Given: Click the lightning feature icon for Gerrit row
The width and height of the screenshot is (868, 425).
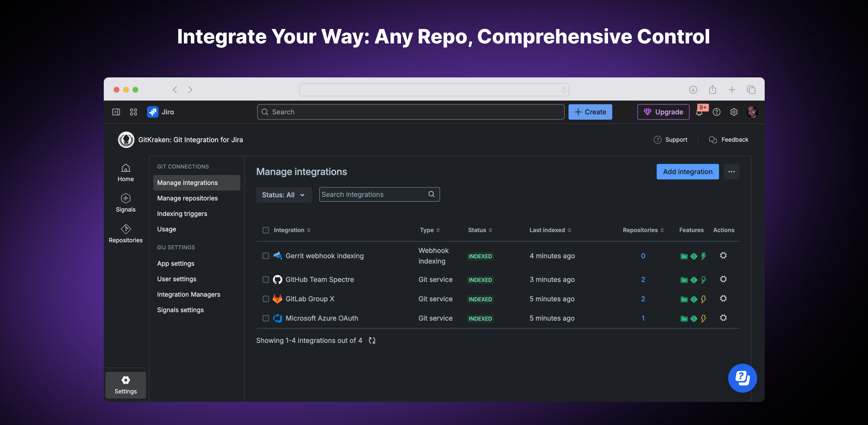Looking at the screenshot, I should [703, 256].
